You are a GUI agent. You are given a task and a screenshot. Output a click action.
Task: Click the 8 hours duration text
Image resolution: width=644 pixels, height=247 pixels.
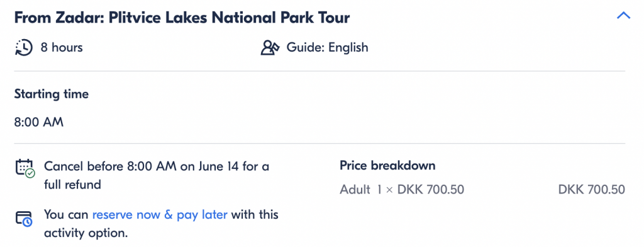pyautogui.click(x=62, y=48)
